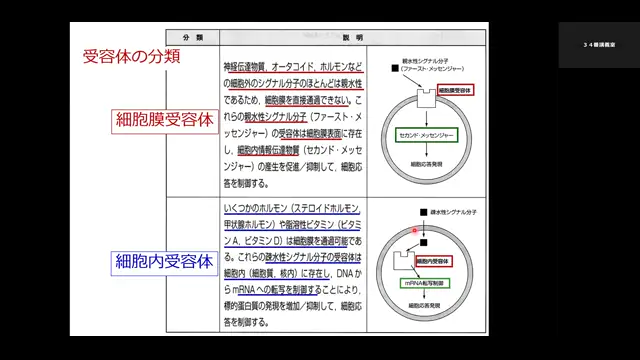The width and height of the screenshot is (640, 360).
Task: Click the 親水性シグナル分子 diagram label
Action: pyautogui.click(x=425, y=61)
